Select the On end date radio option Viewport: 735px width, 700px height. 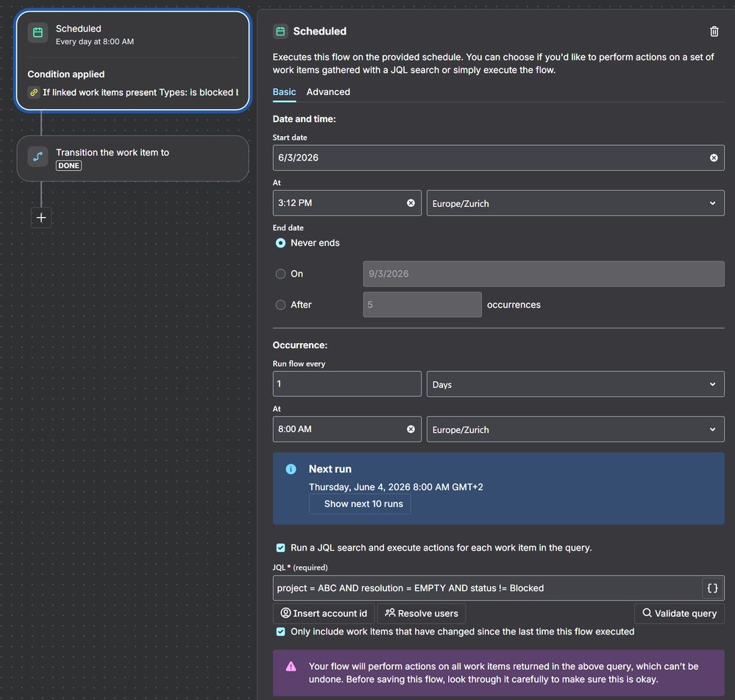tap(280, 274)
